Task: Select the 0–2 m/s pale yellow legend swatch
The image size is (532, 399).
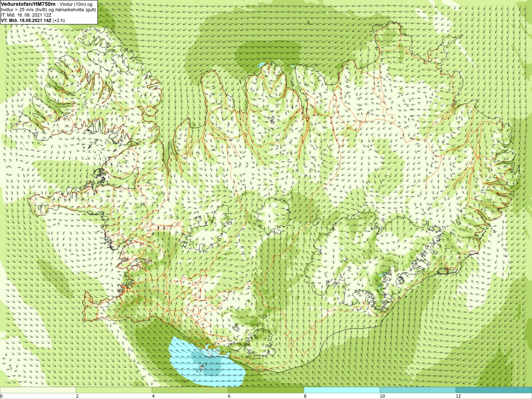Action: [38, 390]
